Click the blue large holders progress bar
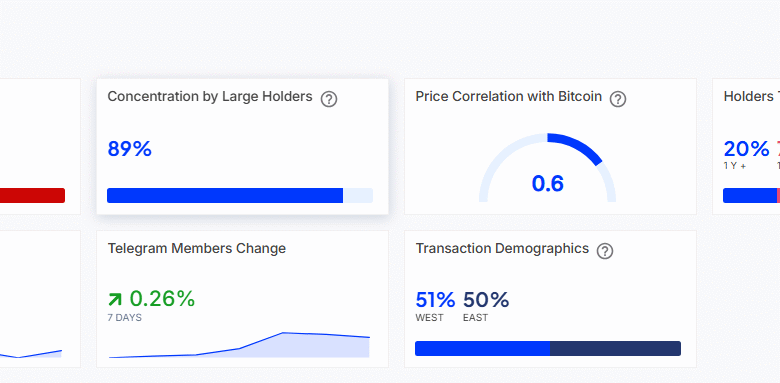780x383 pixels. 225,195
